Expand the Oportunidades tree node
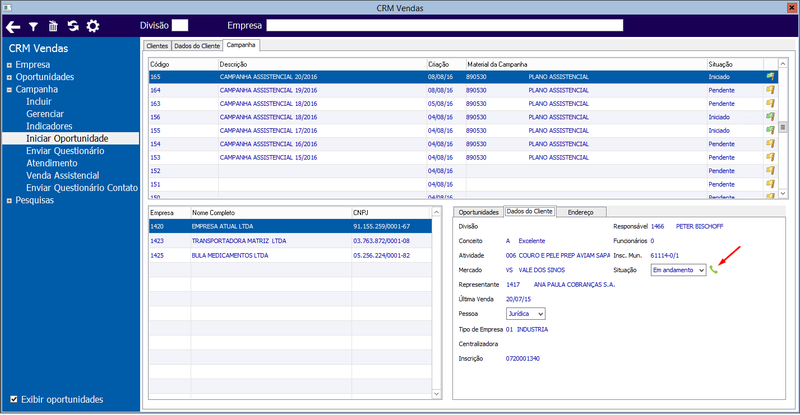This screenshot has height=415, width=800. [x=9, y=77]
